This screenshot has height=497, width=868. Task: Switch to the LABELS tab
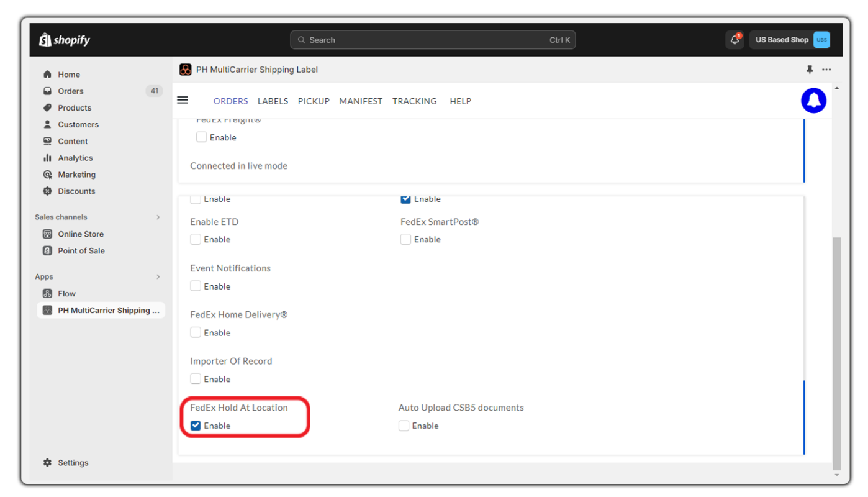click(273, 101)
